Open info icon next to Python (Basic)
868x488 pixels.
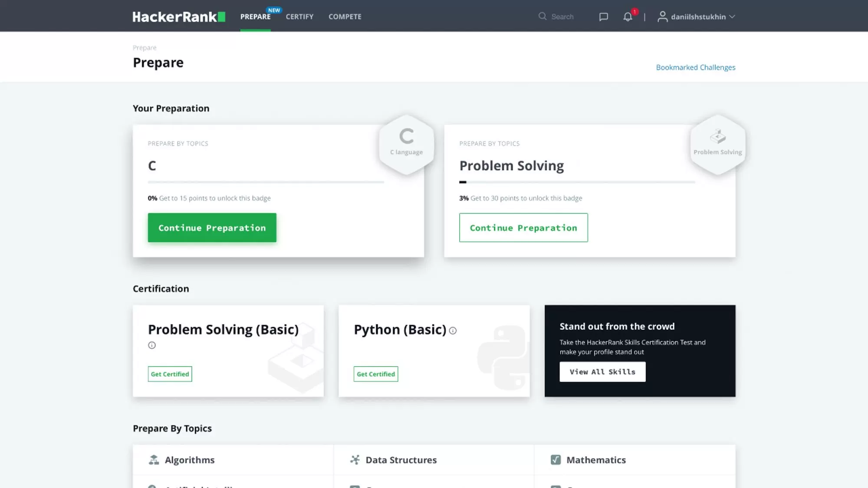(453, 331)
